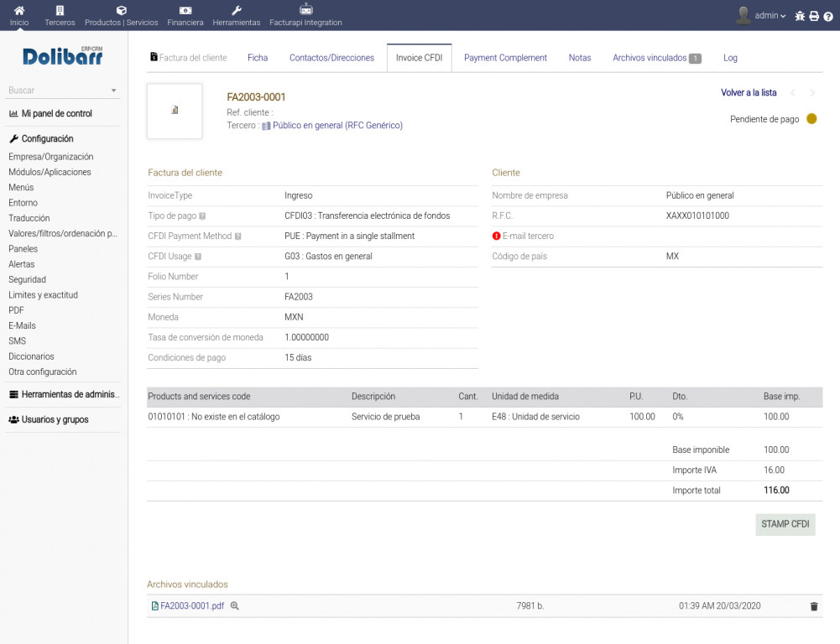Switch to the Payment Complement tab
Screen dimensions: 840x644
(x=505, y=58)
